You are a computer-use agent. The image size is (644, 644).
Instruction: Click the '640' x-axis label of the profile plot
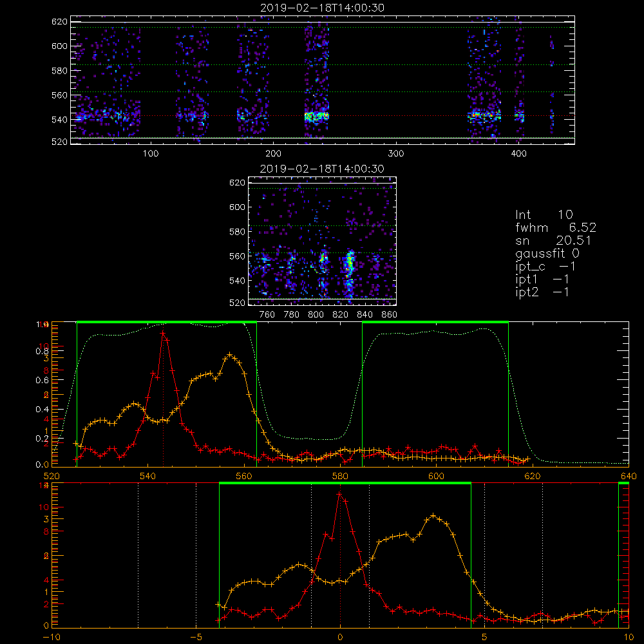click(x=629, y=477)
